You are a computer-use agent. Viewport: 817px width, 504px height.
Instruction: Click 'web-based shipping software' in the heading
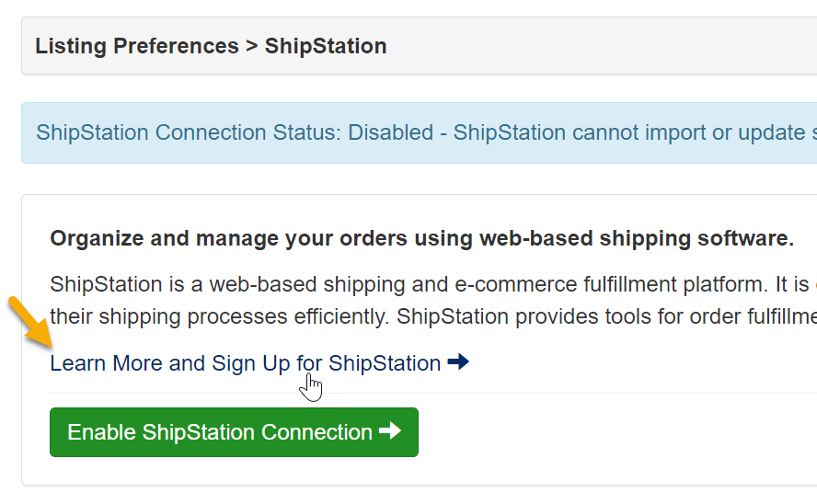pyautogui.click(x=662, y=239)
